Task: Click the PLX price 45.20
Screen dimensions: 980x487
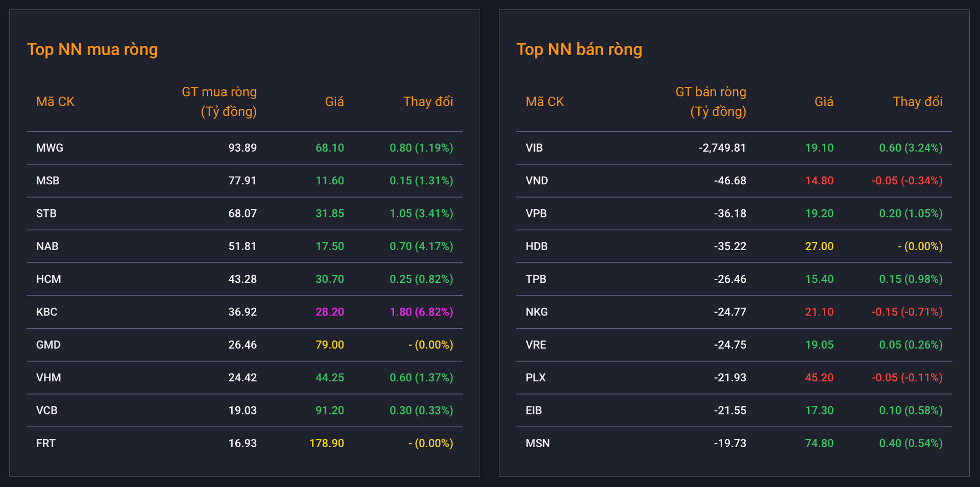Action: tap(819, 378)
